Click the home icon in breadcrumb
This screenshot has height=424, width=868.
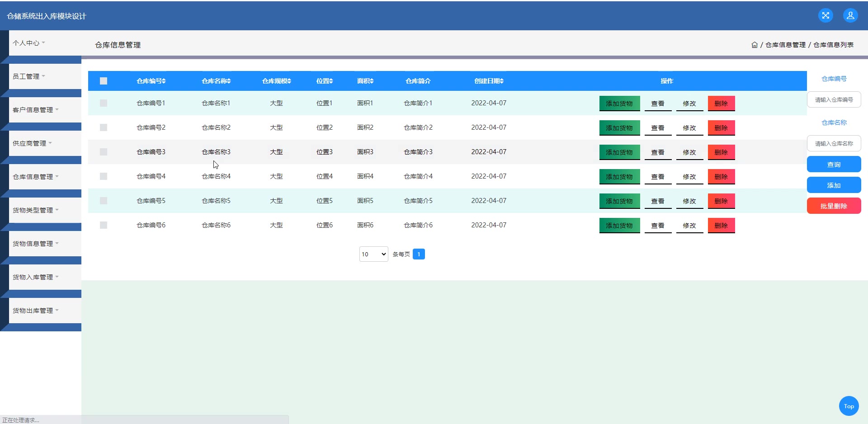click(x=754, y=45)
